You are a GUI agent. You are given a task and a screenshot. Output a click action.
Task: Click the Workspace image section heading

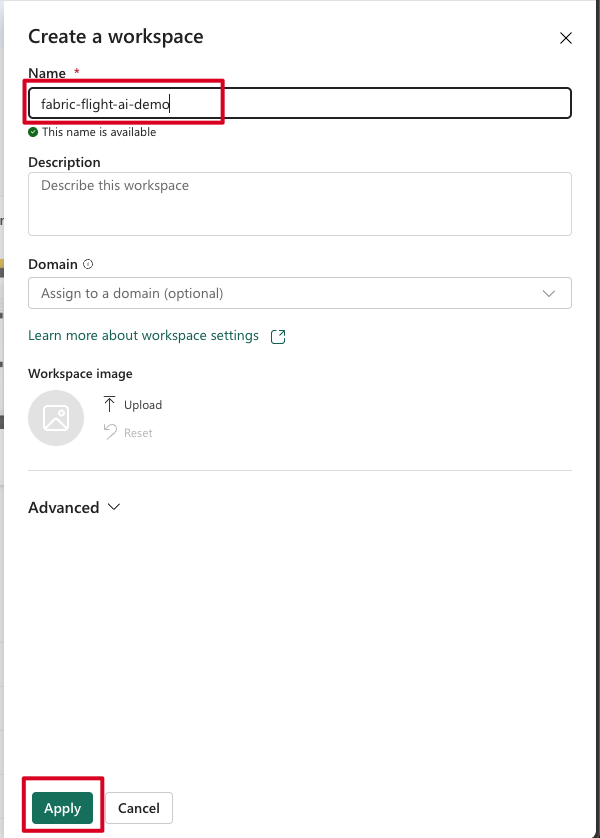(80, 373)
